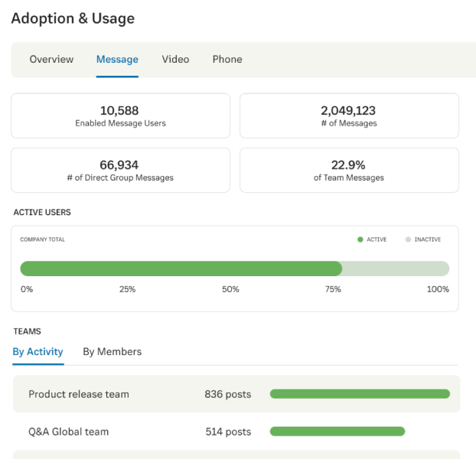The width and height of the screenshot is (476, 459).
Task: Switch teams view to By Members
Action: point(112,352)
